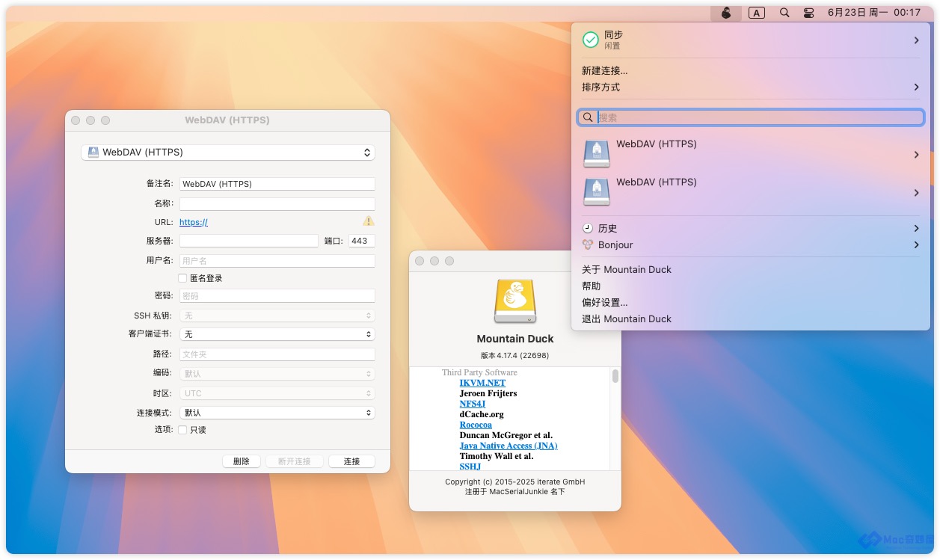Open the NFS4J link

pos(473,404)
